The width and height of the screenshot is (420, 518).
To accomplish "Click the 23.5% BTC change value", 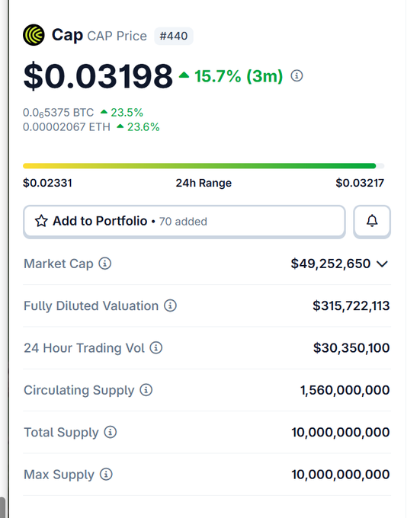I will coord(127,113).
